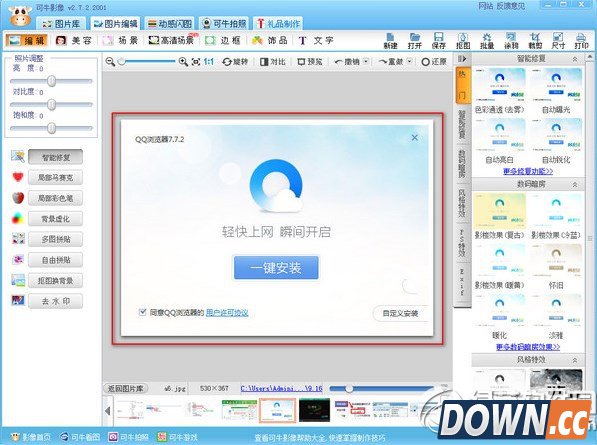Click the 打开 (Open) folder icon
The width and height of the screenshot is (597, 445).
pos(415,41)
